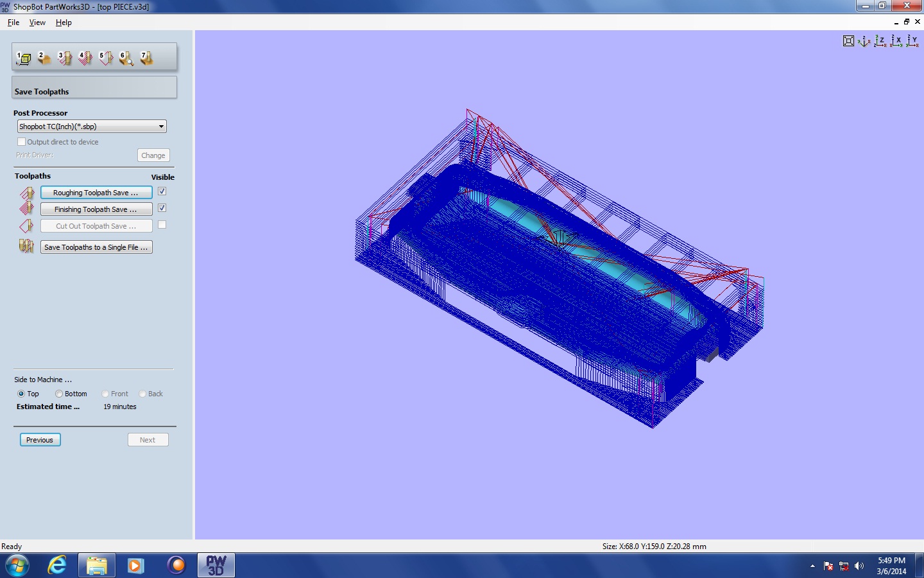Viewport: 924px width, 578px height.
Task: Zoom to fit the 3D view
Action: coord(848,41)
